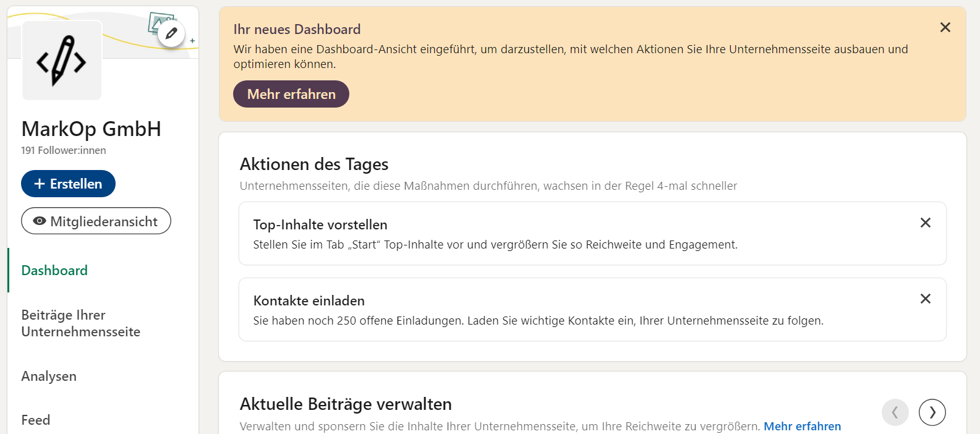Dismiss the 'Top-Inhalte vorstellen' card
The height and width of the screenshot is (434, 980).
[x=925, y=223]
